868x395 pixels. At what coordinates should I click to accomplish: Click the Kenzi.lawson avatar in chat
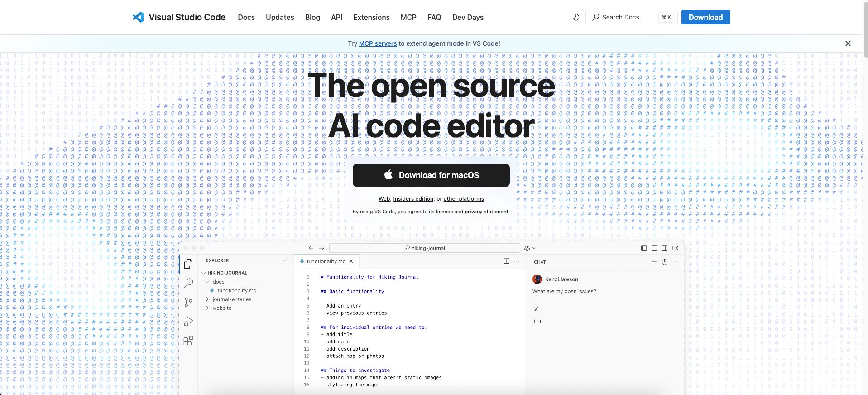pyautogui.click(x=537, y=279)
